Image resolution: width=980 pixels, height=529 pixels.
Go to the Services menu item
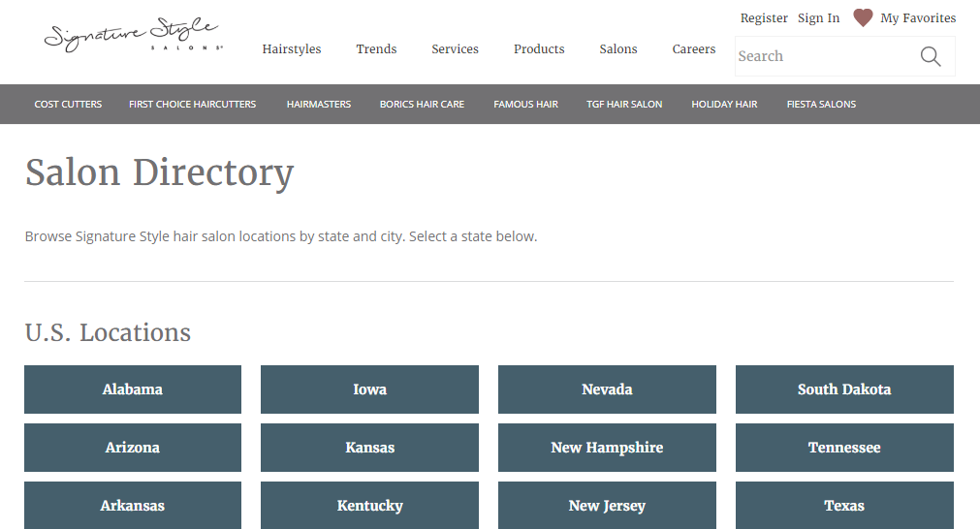tap(455, 49)
